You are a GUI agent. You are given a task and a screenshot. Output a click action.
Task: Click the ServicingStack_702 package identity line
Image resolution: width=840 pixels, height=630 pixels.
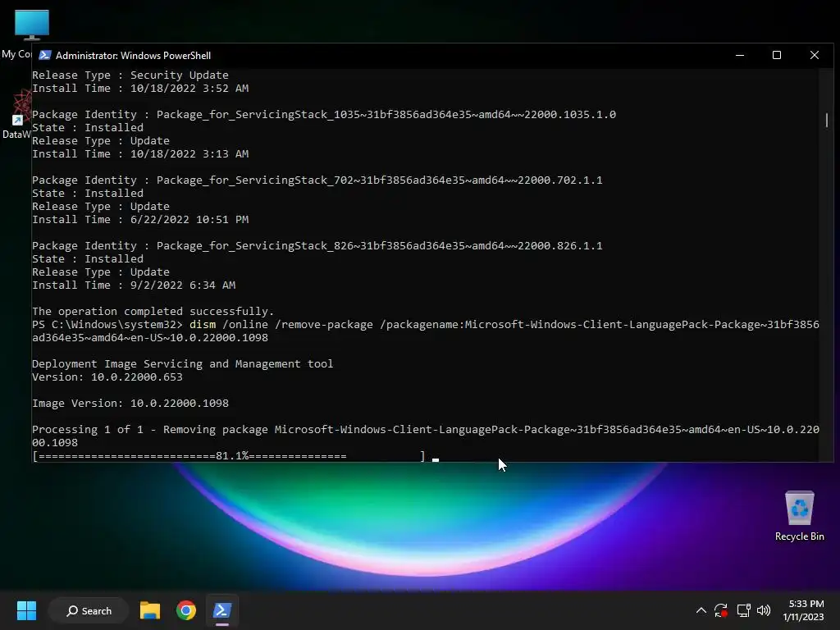click(317, 180)
